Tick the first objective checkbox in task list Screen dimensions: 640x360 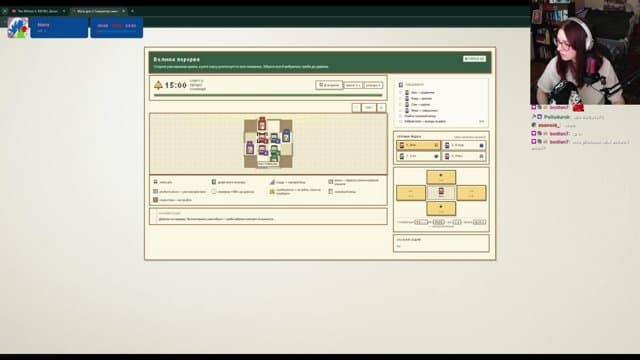[x=400, y=93]
